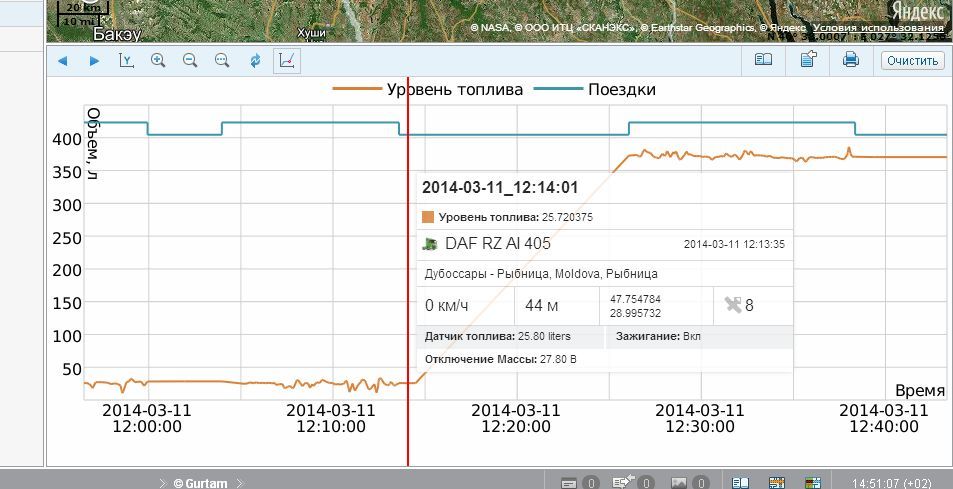Toggle the Уровень топлива legend series
The height and width of the screenshot is (489, 953).
click(428, 90)
